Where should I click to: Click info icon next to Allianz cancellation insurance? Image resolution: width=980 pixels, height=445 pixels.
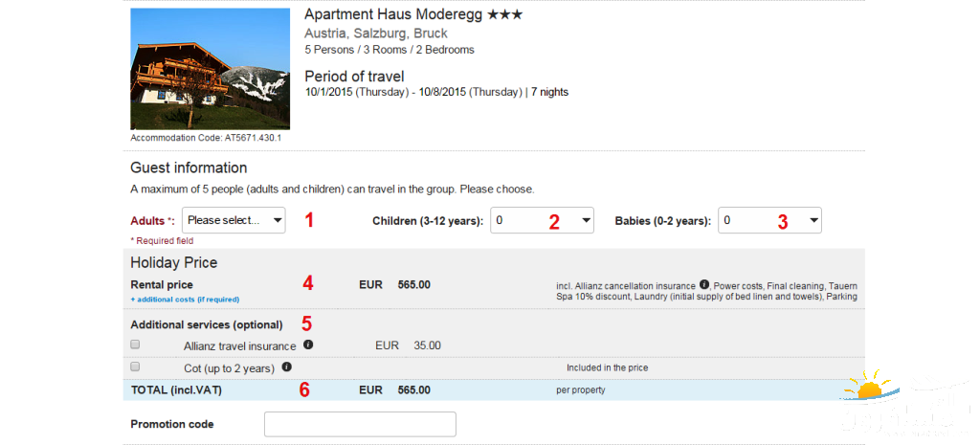point(703,284)
